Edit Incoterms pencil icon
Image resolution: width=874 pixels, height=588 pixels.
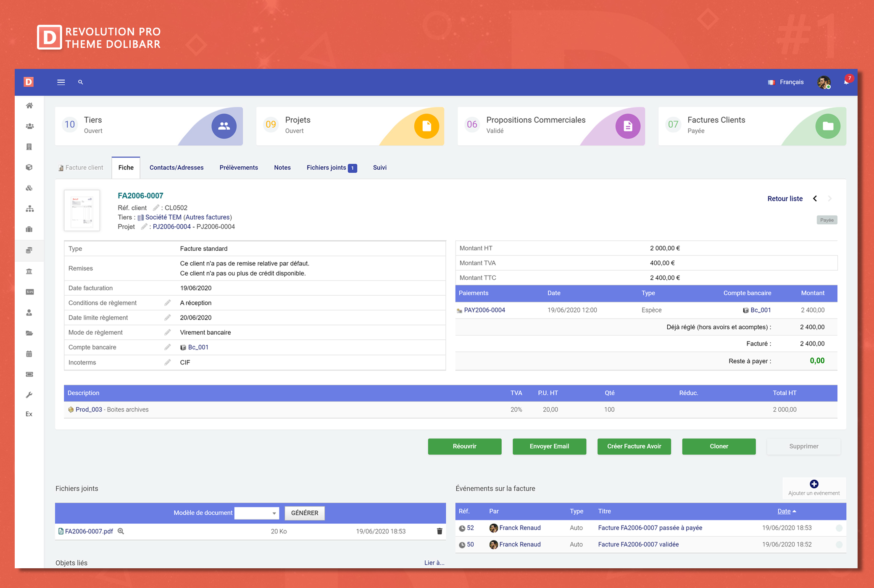click(167, 362)
